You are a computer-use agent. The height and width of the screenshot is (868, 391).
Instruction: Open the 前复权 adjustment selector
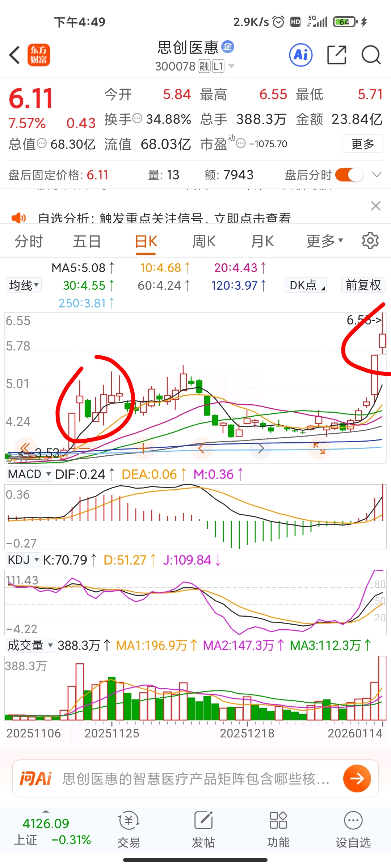point(363,285)
